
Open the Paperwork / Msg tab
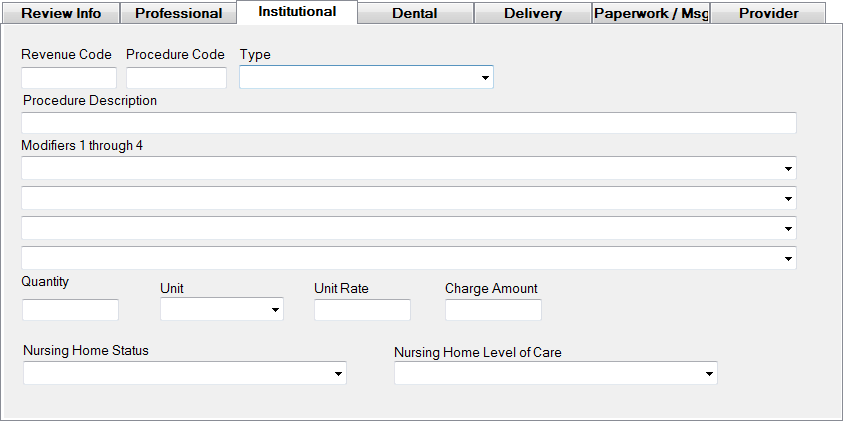650,14
